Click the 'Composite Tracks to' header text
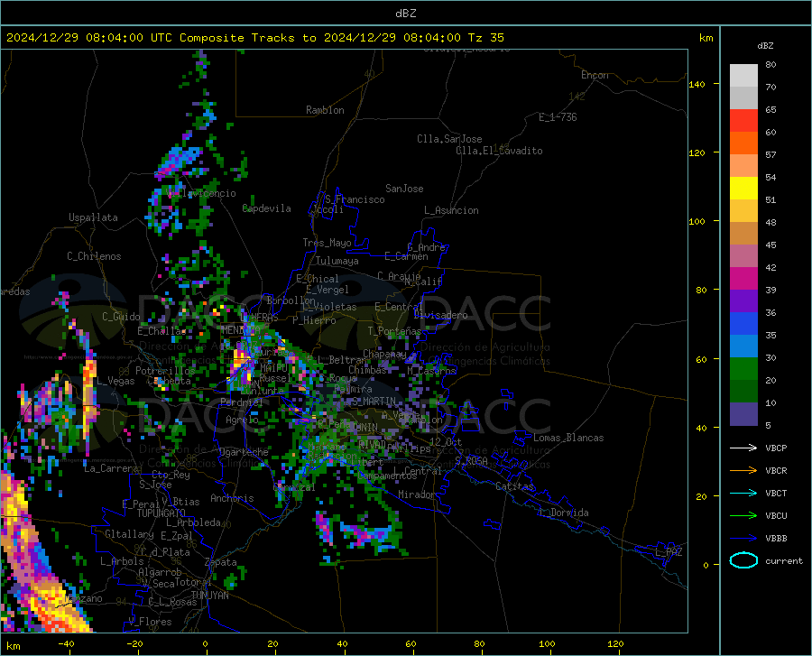The image size is (812, 656). pyautogui.click(x=247, y=38)
